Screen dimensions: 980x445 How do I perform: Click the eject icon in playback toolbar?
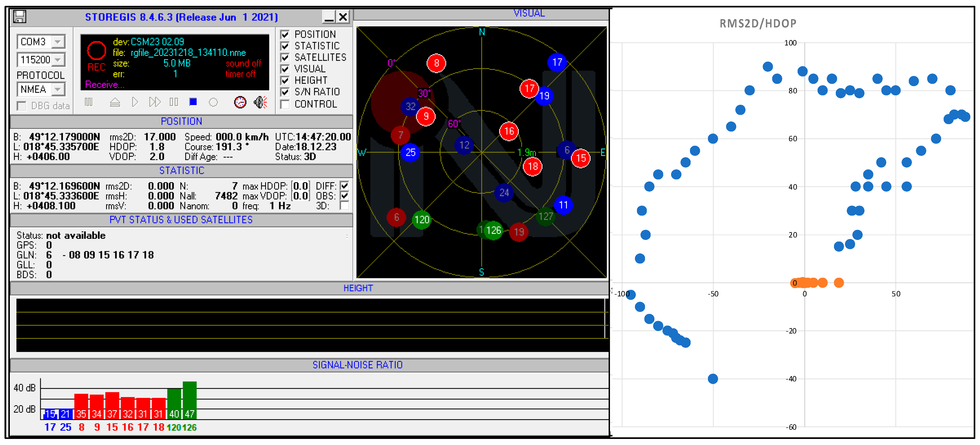coord(115,102)
